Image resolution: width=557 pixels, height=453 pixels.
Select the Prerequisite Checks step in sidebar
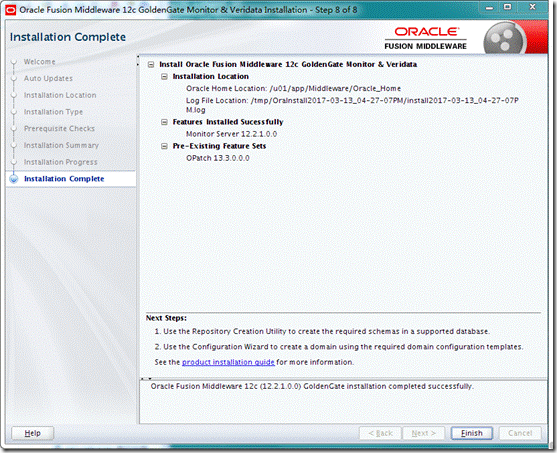pos(59,129)
